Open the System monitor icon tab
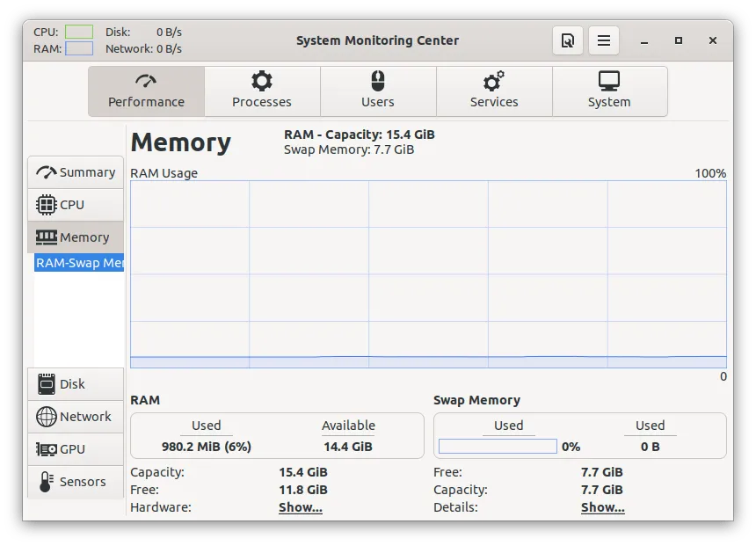Screen dimensions: 756x546 (x=609, y=82)
